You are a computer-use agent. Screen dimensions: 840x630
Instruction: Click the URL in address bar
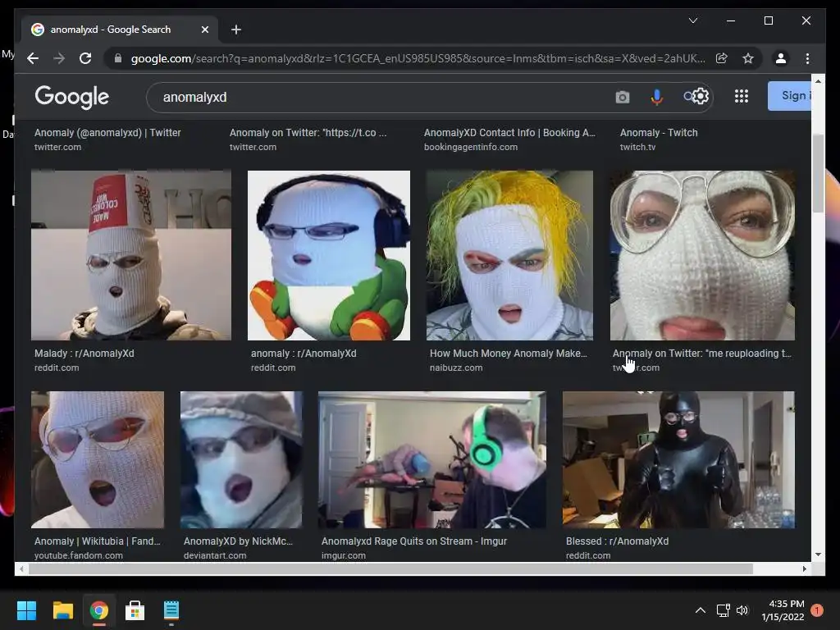[x=418, y=58]
